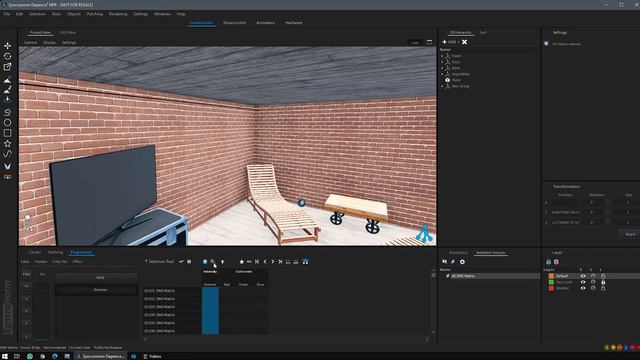Toggle lock on the Window layer

[x=603, y=288]
